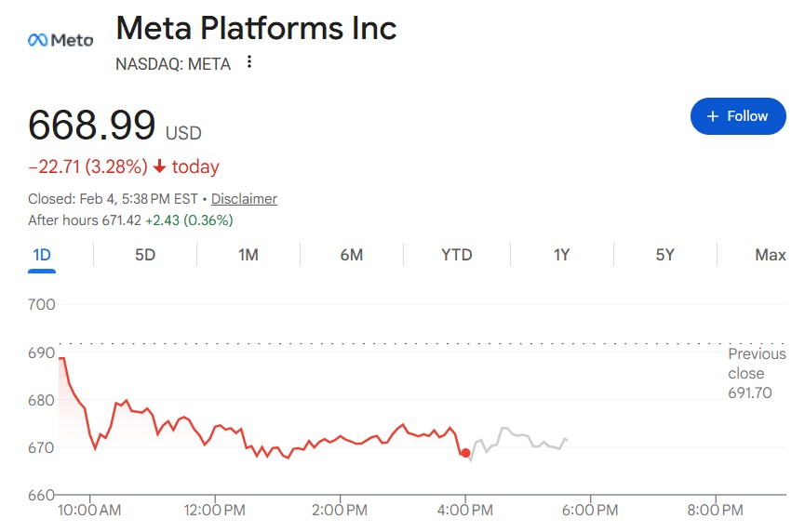Click the plus icon in Follow button
The width and height of the screenshot is (805, 532).
tap(713, 116)
